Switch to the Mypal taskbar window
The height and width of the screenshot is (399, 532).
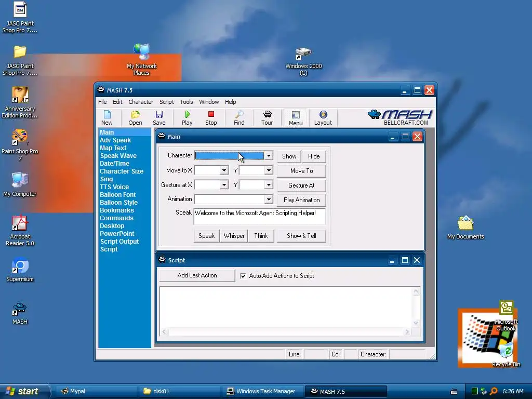tap(96, 391)
